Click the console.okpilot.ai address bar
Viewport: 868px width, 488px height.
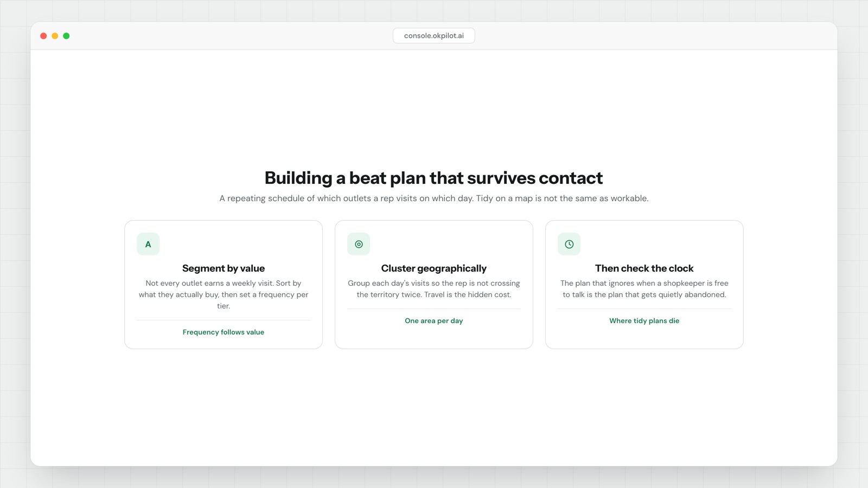coord(434,36)
